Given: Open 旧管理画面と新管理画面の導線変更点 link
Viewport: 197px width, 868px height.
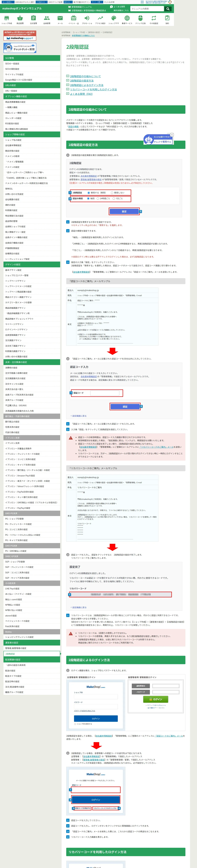Looking at the screenshot, I should 87,10.
